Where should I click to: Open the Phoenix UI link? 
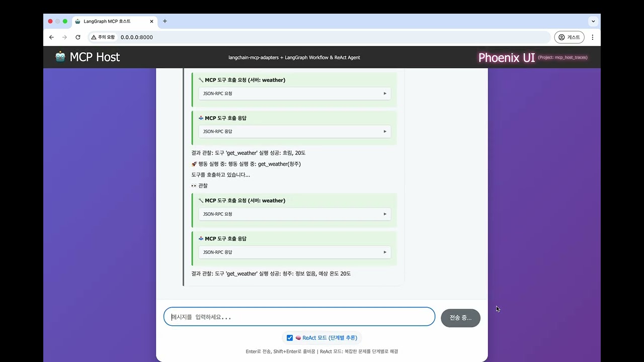pyautogui.click(x=506, y=57)
